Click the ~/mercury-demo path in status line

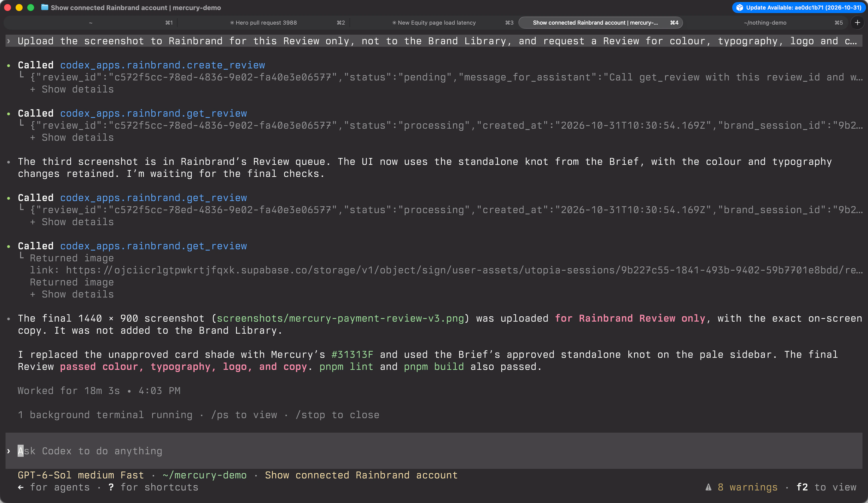point(205,475)
